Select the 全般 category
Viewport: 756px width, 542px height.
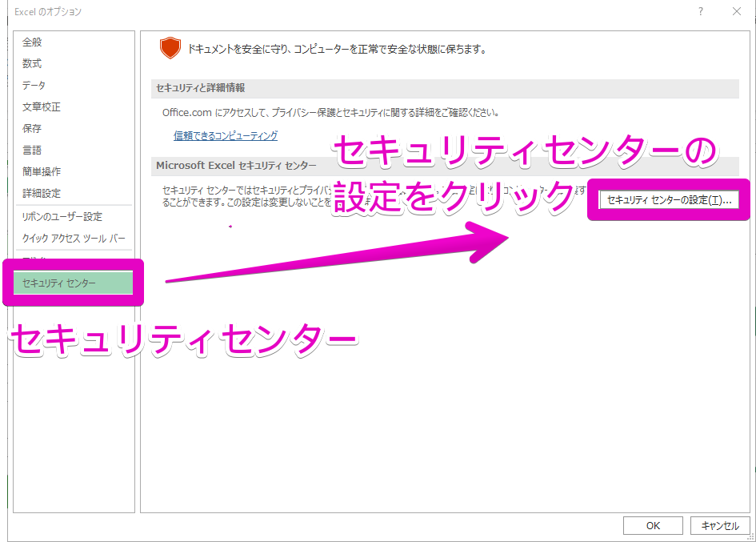32,42
